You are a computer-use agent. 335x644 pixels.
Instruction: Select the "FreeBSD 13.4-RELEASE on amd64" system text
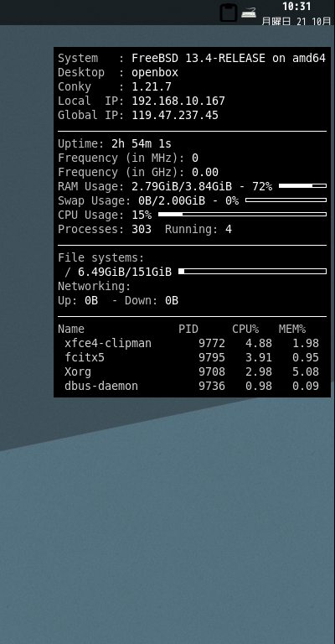click(x=229, y=59)
